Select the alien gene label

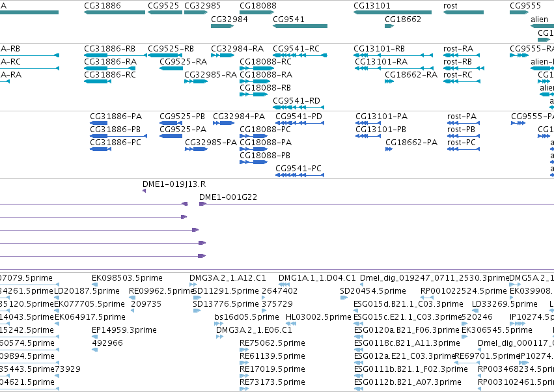[539, 19]
